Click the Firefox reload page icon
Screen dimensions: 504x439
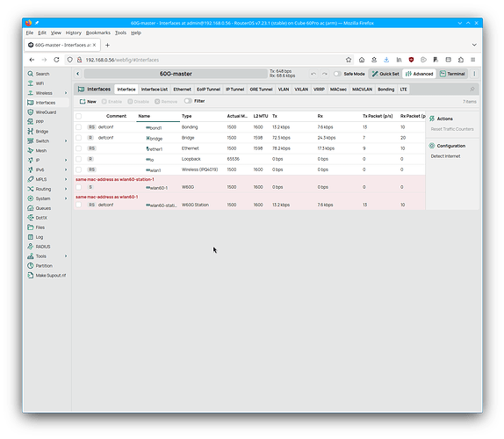[x=56, y=60]
